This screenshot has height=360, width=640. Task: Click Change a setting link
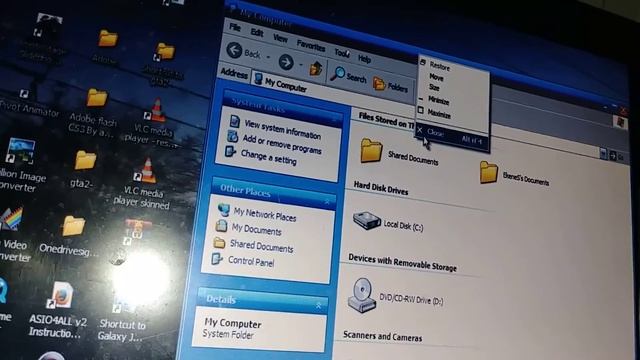[x=268, y=157]
